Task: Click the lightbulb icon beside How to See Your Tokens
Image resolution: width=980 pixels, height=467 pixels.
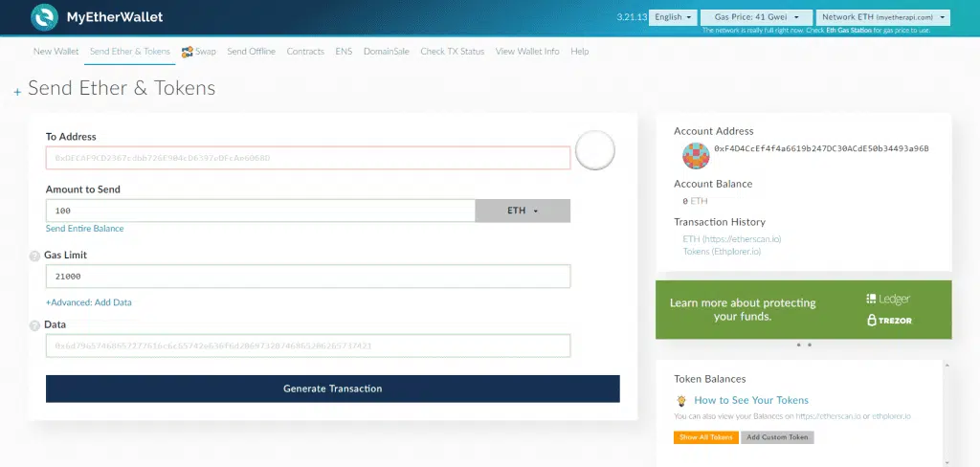Action: pos(681,401)
